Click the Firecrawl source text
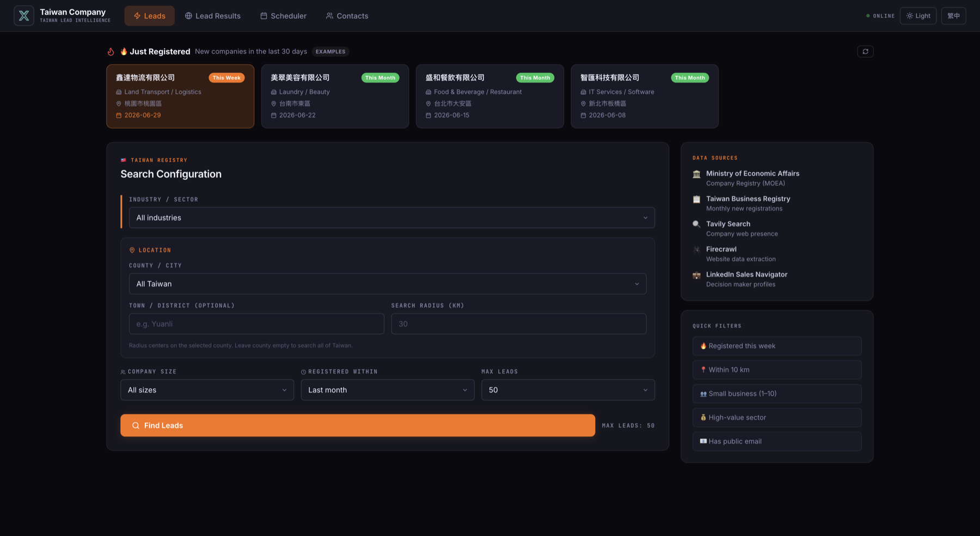 click(721, 249)
